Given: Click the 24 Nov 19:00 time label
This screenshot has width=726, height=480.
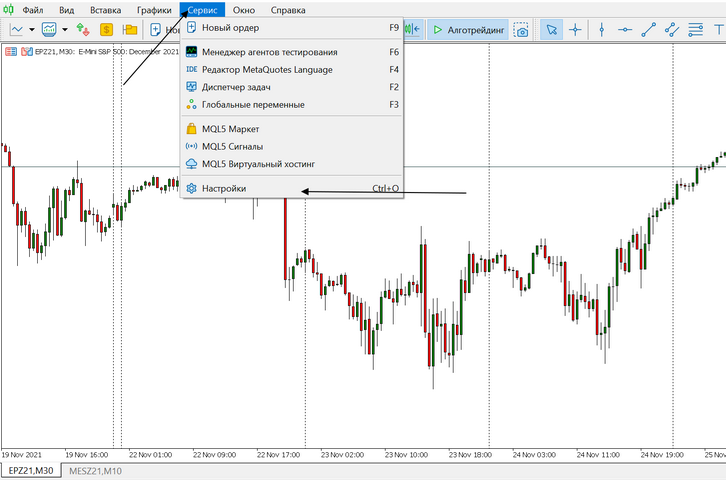Looking at the screenshot, I should (x=662, y=455).
